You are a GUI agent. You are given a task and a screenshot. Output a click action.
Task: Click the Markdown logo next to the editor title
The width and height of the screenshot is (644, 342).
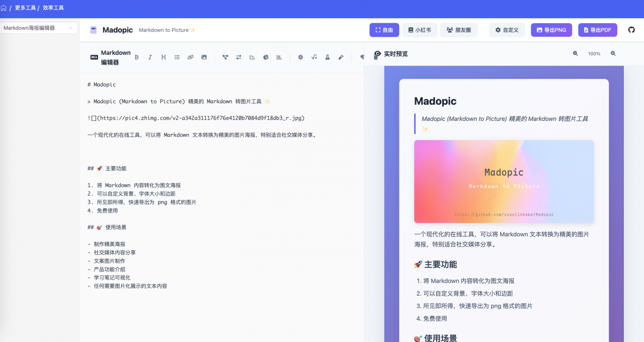94,57
